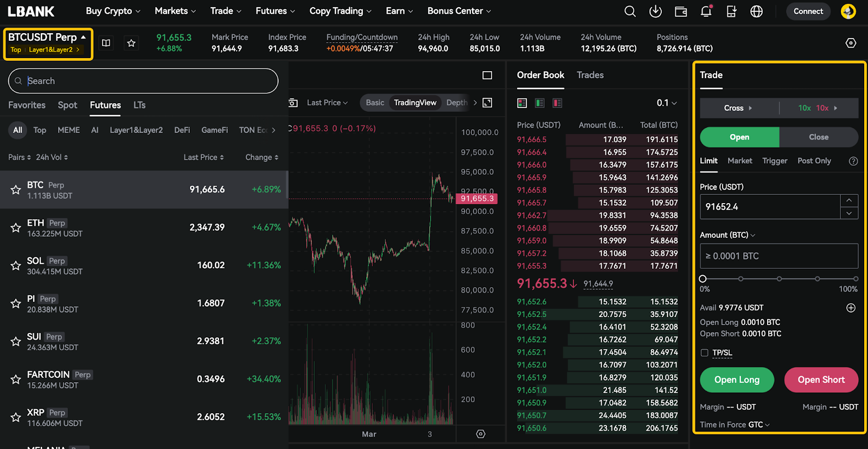This screenshot has height=449, width=868.
Task: Favorite BTCUSDT Perp with header star
Action: click(131, 43)
